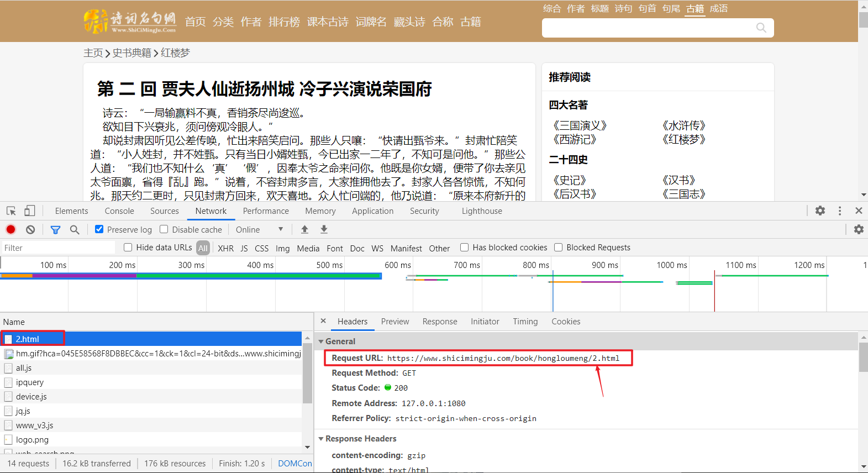Click the export HAR download arrow
The width and height of the screenshot is (868, 473).
click(x=324, y=229)
